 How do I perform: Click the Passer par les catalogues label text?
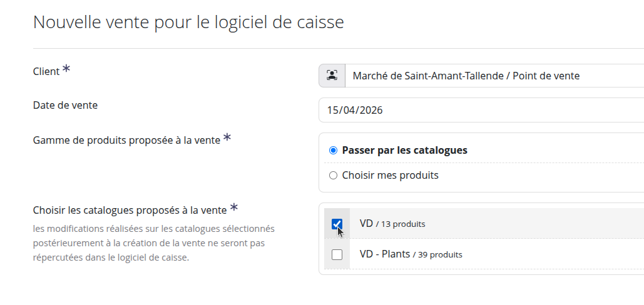[404, 151]
